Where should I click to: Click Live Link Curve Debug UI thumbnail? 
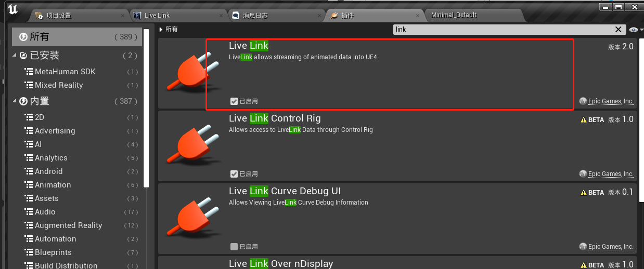(192, 219)
